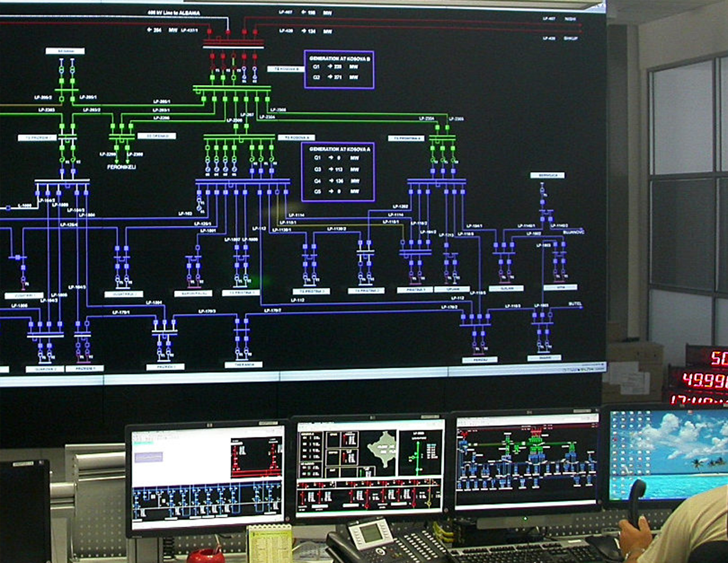This screenshot has width=728, height=563.
Task: Click leftmost blue breaker on Prishtina 4 110 kV bus
Action: tap(411, 192)
